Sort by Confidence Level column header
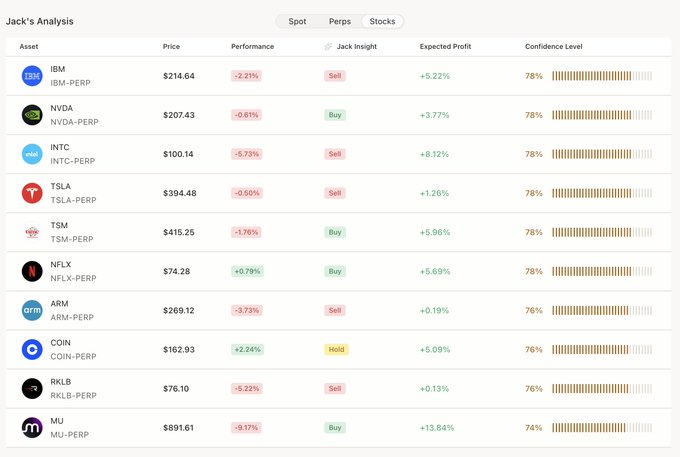This screenshot has width=680, height=457. click(x=553, y=46)
